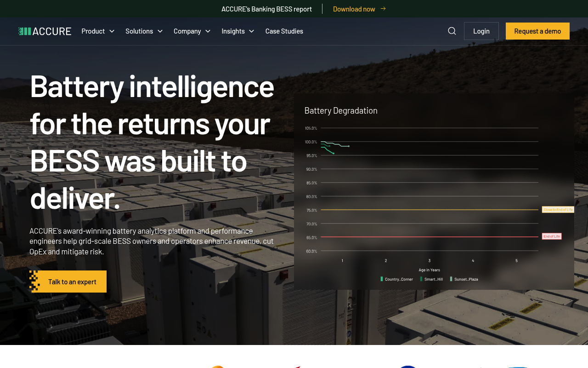Click the Country_Corner legend swatch
The width and height of the screenshot is (588, 368).
(382, 279)
